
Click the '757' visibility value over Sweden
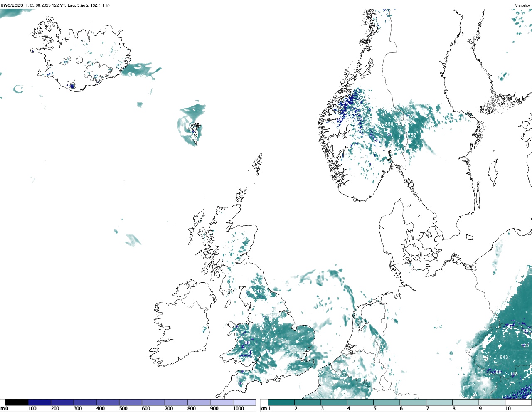[412, 135]
